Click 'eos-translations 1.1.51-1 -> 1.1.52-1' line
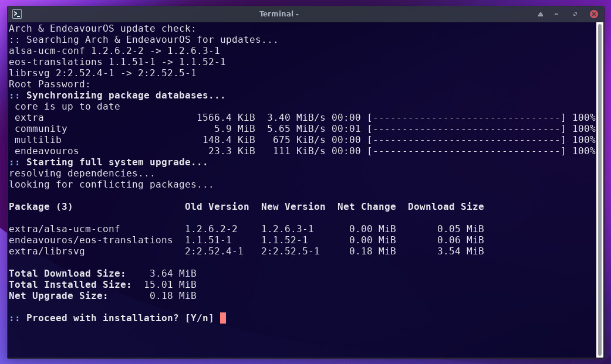Viewport: 611px width, 364px height. coord(117,62)
